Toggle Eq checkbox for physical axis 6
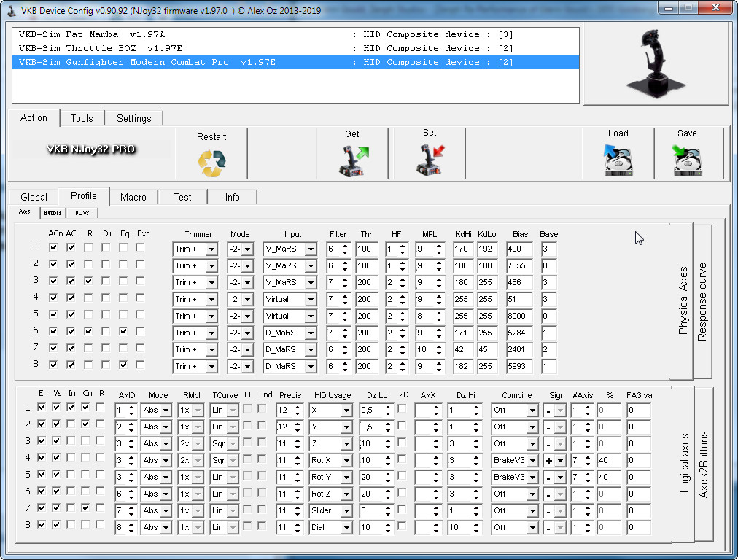Image resolution: width=738 pixels, height=560 pixels. pyautogui.click(x=123, y=331)
